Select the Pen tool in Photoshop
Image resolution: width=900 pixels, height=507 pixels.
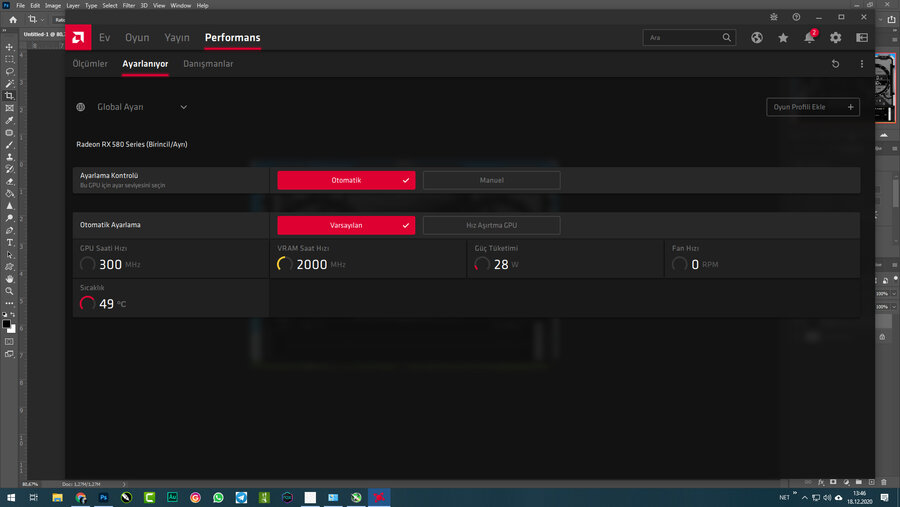point(9,230)
